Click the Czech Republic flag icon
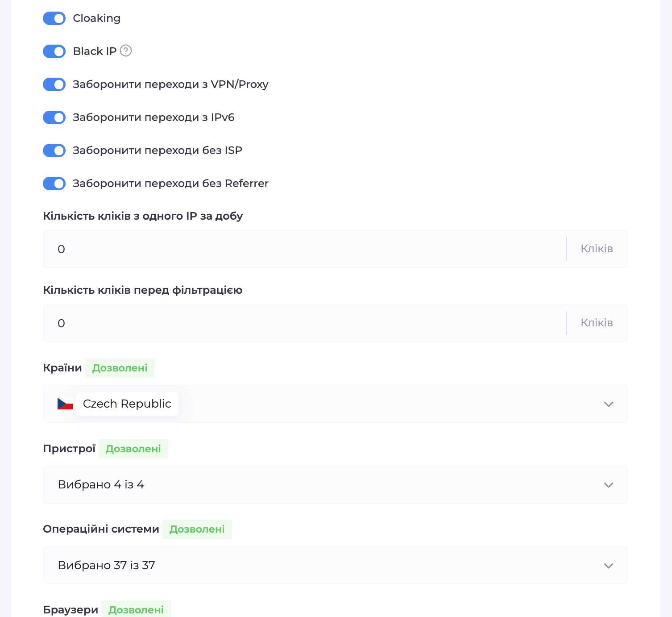The width and height of the screenshot is (672, 617). [x=65, y=404]
